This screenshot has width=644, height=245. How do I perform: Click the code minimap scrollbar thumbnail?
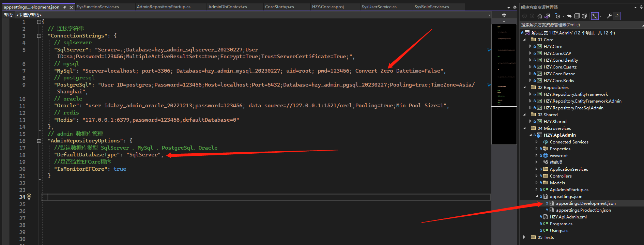point(504,65)
